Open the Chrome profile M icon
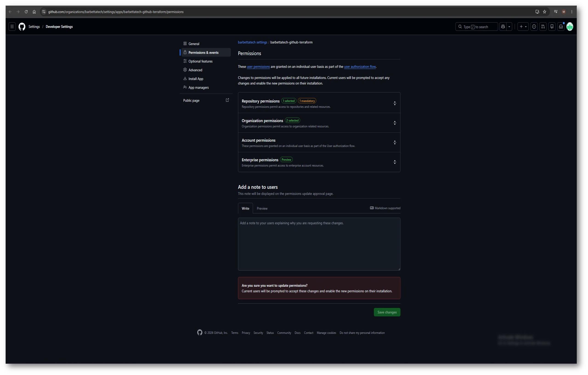The width and height of the screenshot is (588, 375). 564,12
